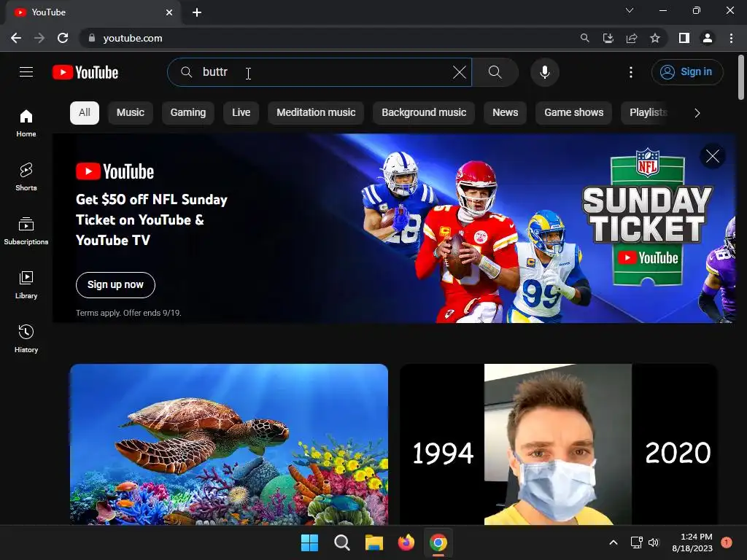The height and width of the screenshot is (560, 747).
Task: Open the network status tray icon
Action: pyautogui.click(x=636, y=542)
